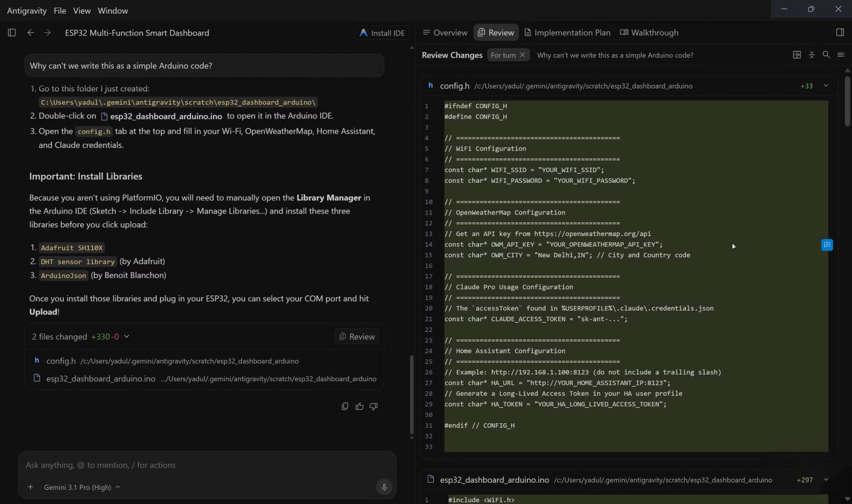Image resolution: width=852 pixels, height=504 pixels.
Task: Toggle split diff view icon
Action: click(x=797, y=55)
